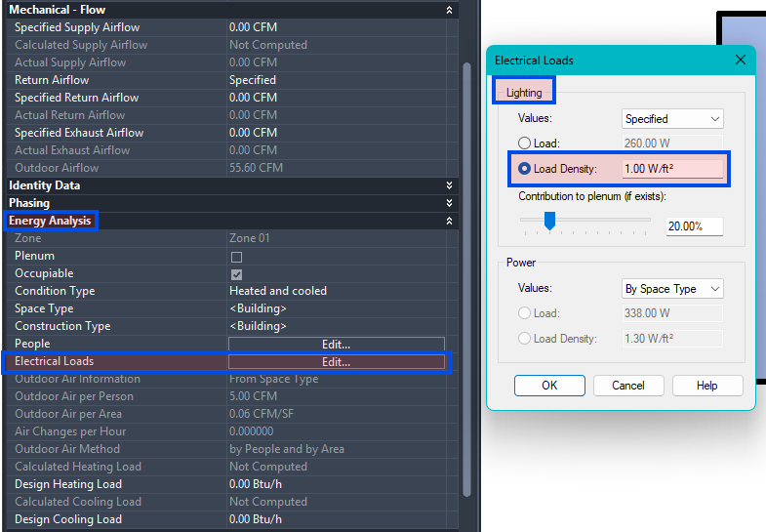
Task: Click the plenum contribution slider handle
Action: [549, 222]
